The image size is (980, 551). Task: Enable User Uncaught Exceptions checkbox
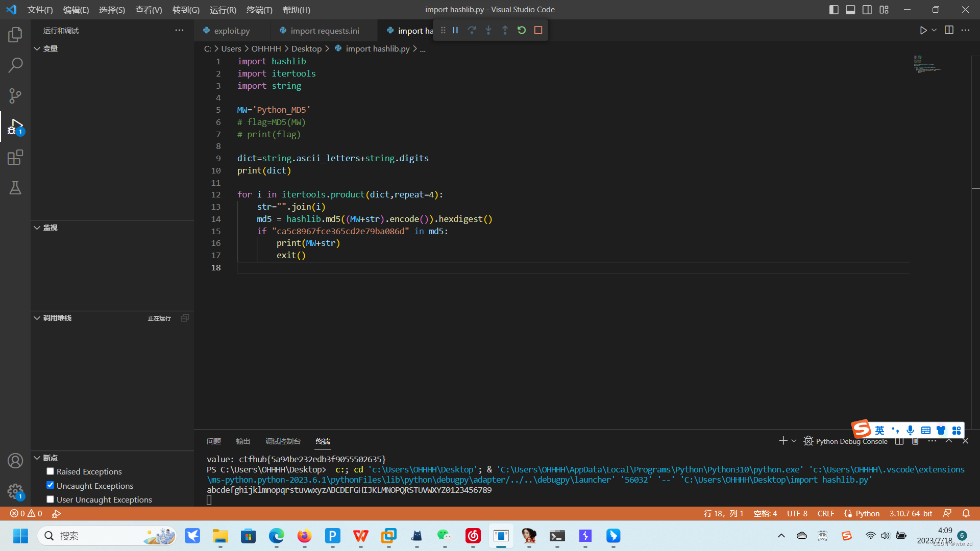50,499
